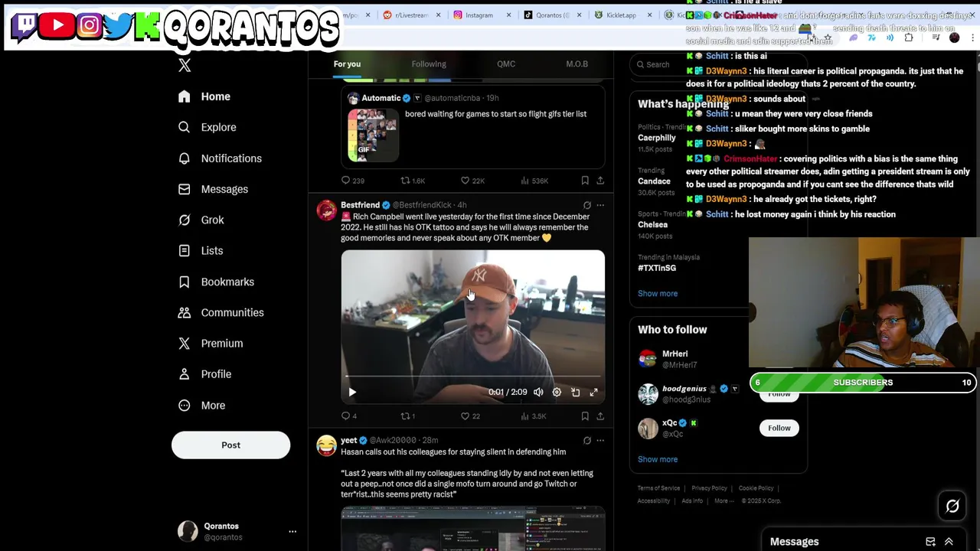Viewport: 980px width, 551px height.
Task: View analytics of Bestfriend's post
Action: coord(533,416)
